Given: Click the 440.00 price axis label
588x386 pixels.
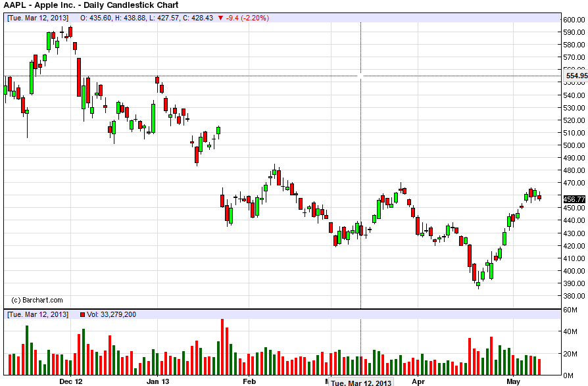Looking at the screenshot, I should click(574, 220).
